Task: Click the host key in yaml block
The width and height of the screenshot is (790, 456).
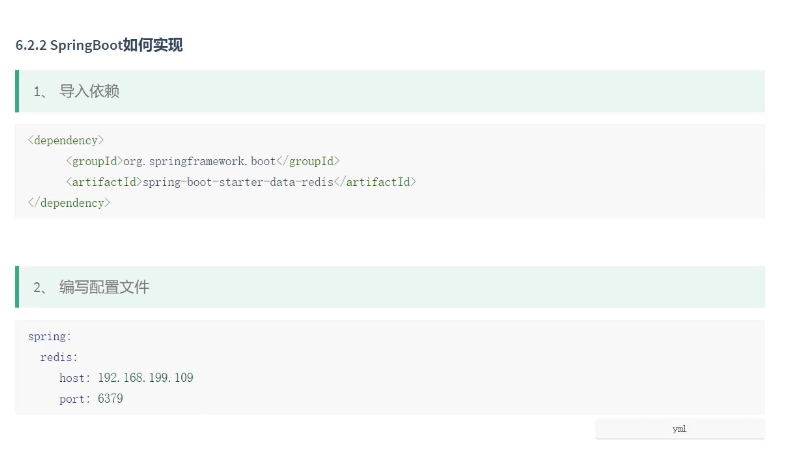Action: click(x=73, y=378)
